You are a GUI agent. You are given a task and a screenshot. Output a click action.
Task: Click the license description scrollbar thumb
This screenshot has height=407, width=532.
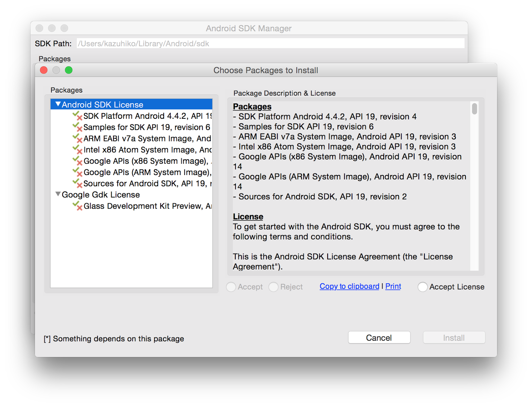tap(474, 108)
